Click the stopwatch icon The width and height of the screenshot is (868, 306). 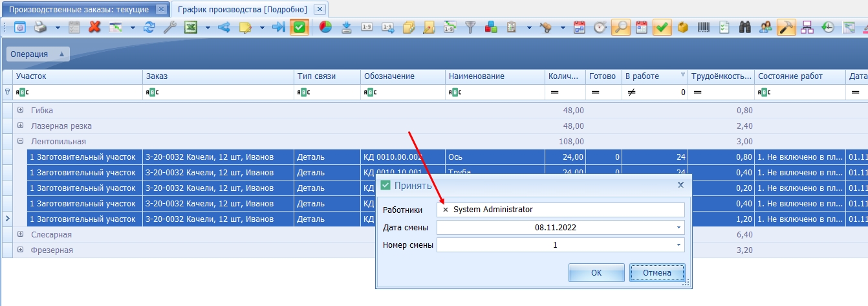[x=600, y=28]
